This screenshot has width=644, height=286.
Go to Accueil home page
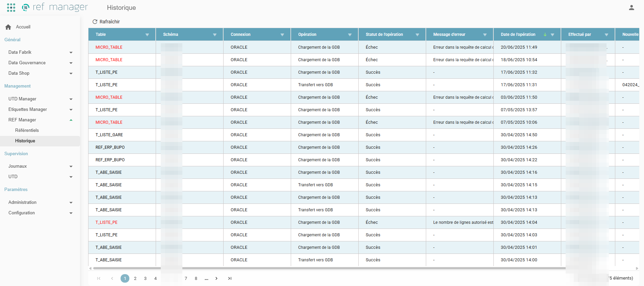(x=18, y=27)
